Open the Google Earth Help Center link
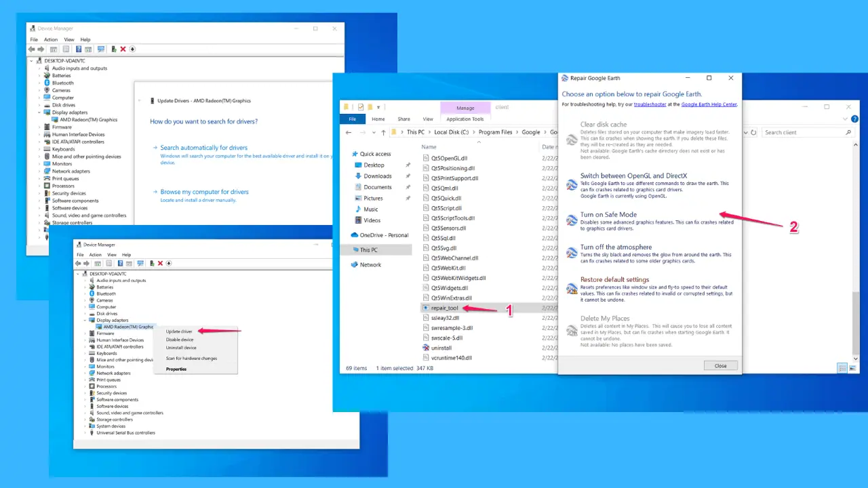The width and height of the screenshot is (868, 488). coord(709,104)
